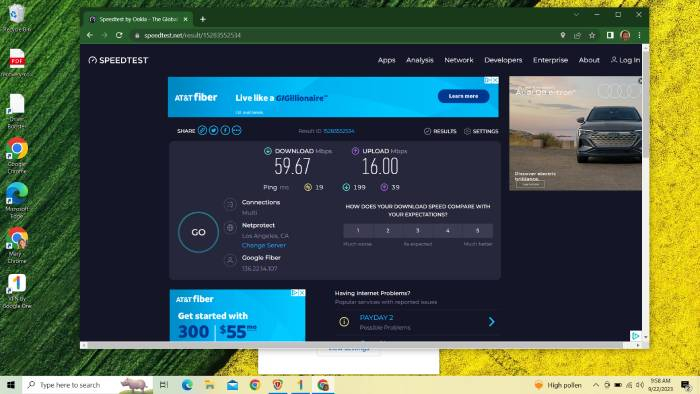The width and height of the screenshot is (700, 394).
Task: Click the Download arrow icon
Action: (267, 151)
